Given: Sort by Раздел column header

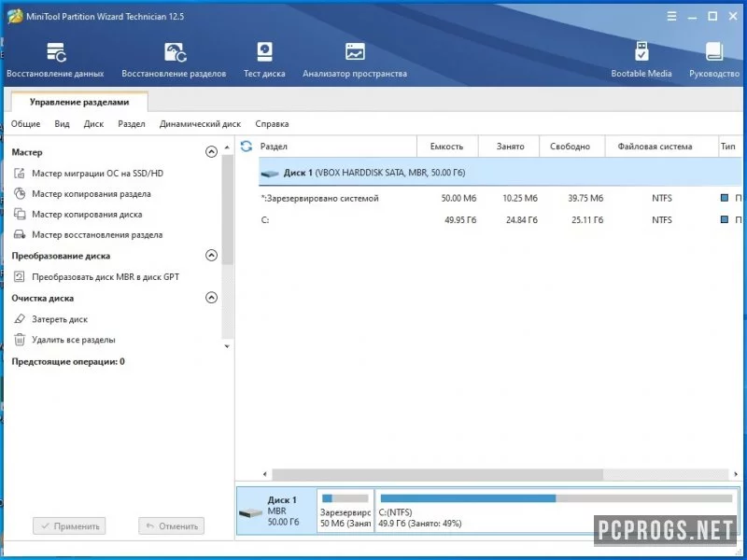Looking at the screenshot, I should click(x=337, y=147).
